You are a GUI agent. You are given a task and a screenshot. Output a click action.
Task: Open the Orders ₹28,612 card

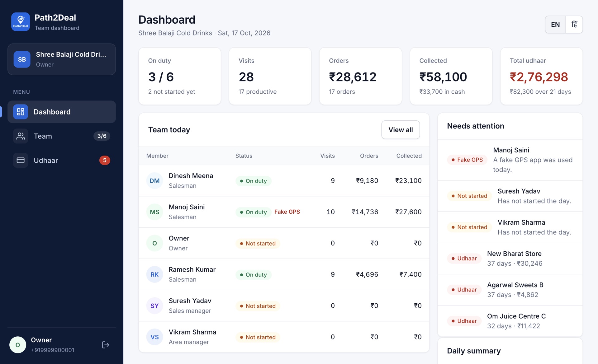360,76
